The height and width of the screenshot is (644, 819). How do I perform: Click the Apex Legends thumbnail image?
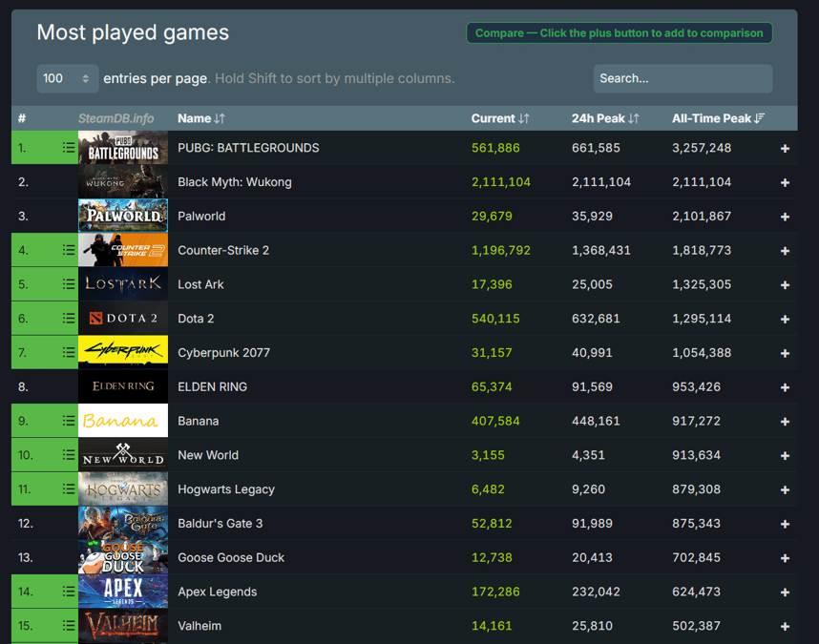pos(123,592)
